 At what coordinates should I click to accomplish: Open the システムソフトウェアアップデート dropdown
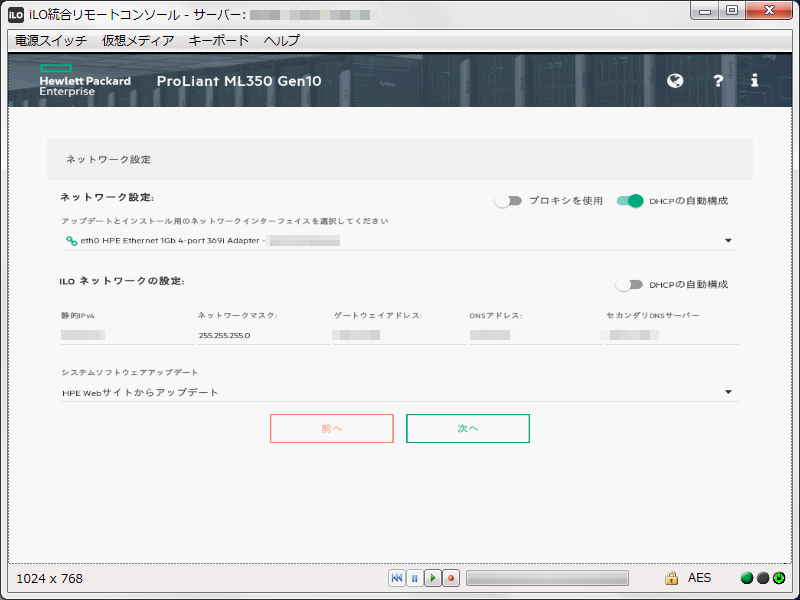click(729, 393)
